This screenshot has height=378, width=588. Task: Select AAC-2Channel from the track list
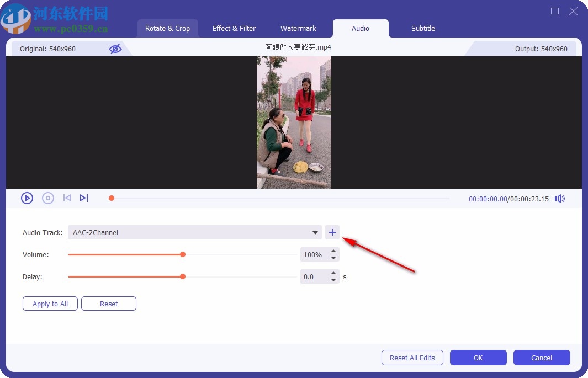94,232
